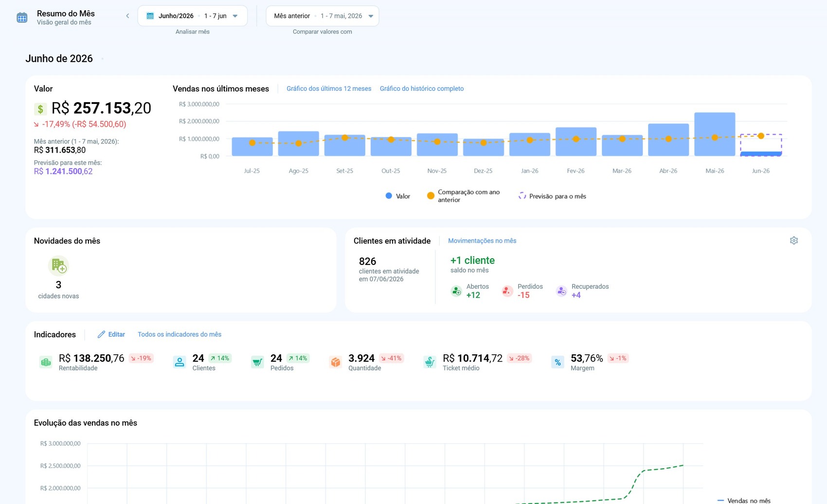Open Movimentações no mês link

tap(482, 241)
